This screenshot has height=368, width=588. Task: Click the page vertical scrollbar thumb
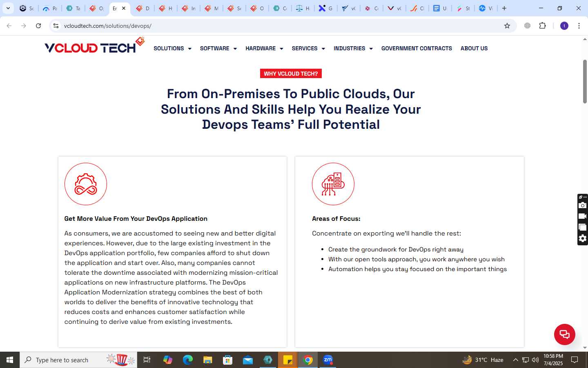click(585, 81)
